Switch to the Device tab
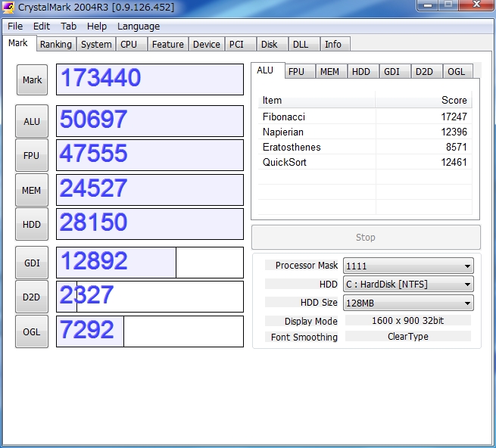496x448 pixels. (207, 44)
